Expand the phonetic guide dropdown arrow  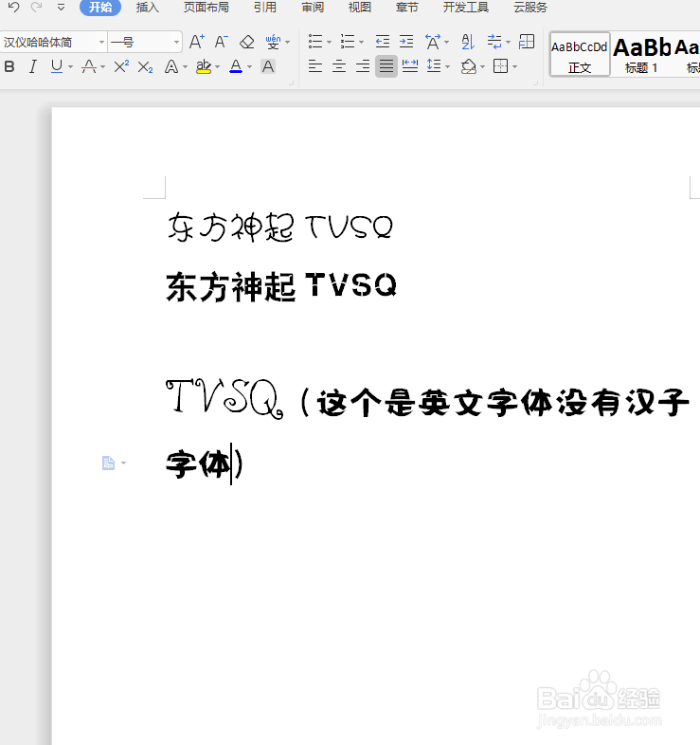pyautogui.click(x=288, y=43)
